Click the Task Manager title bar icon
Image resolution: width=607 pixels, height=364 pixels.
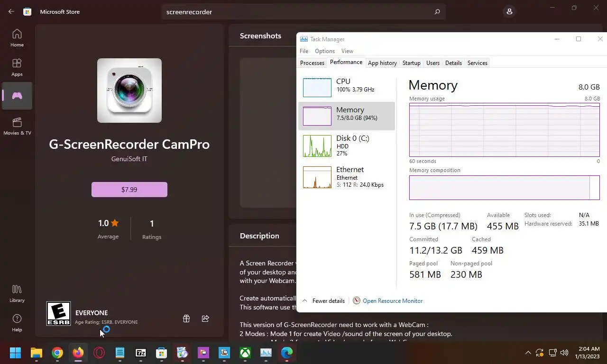pyautogui.click(x=304, y=39)
